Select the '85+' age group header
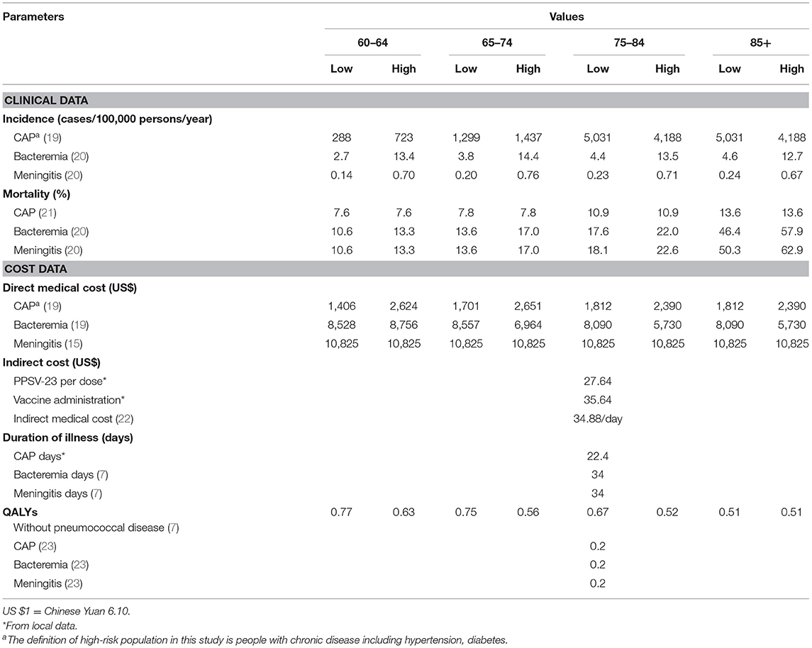This screenshot has width=812, height=648. tap(760, 43)
